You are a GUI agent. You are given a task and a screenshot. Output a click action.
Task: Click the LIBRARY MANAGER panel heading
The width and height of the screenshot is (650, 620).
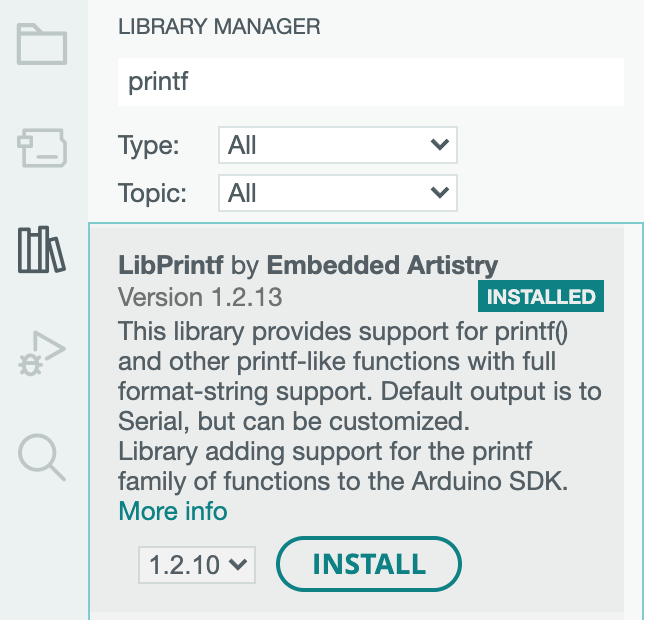tap(219, 28)
